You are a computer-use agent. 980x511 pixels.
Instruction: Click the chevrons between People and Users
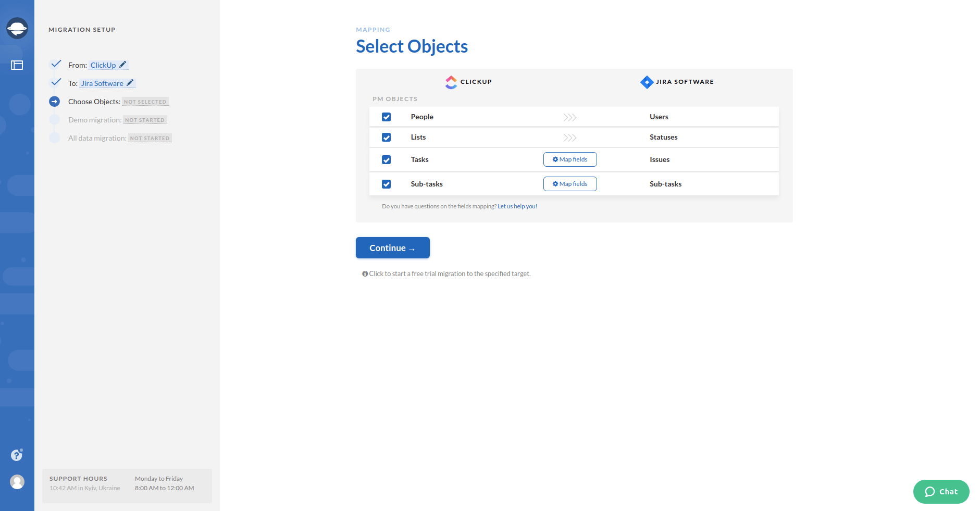tap(570, 117)
